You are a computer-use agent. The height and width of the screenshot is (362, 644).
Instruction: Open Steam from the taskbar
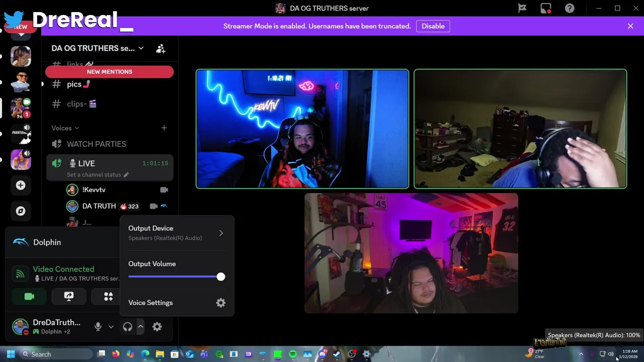pyautogui.click(x=337, y=354)
